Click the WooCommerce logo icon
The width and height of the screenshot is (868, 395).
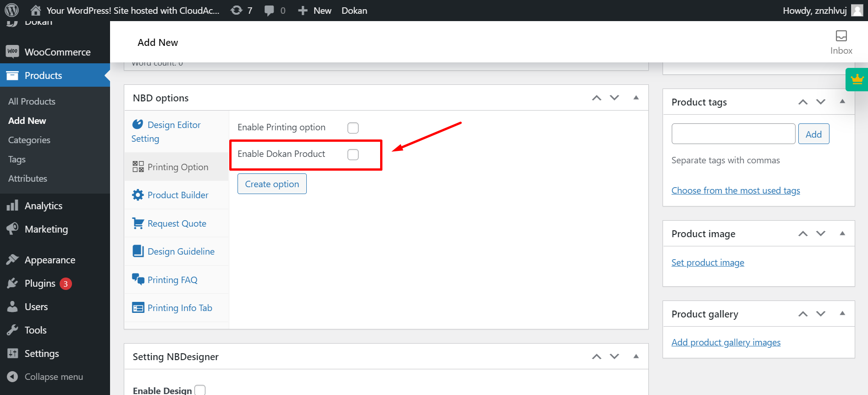(12, 51)
